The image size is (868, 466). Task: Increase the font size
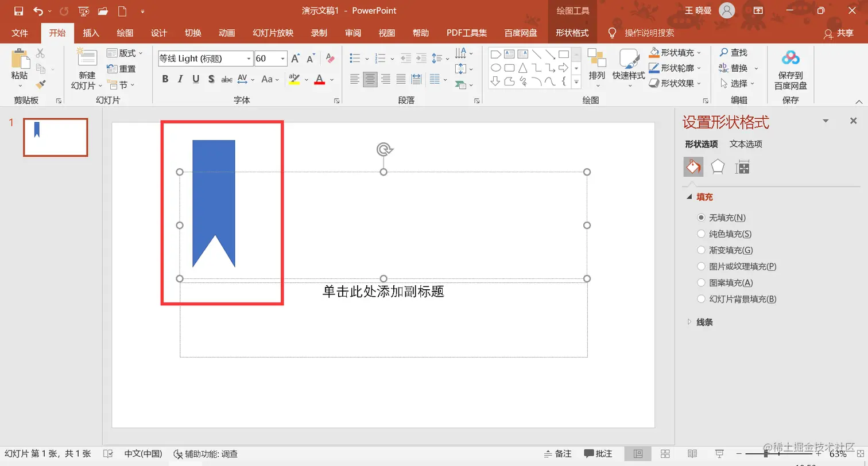point(296,59)
